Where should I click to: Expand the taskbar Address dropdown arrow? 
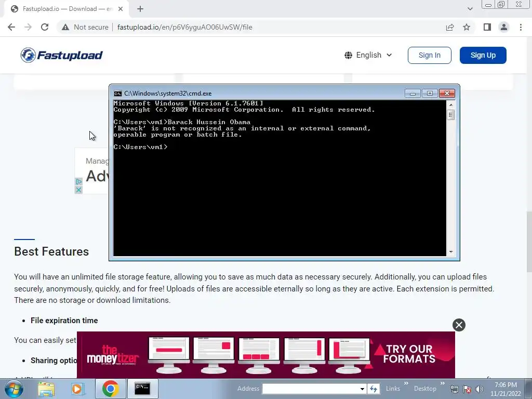[362, 389]
